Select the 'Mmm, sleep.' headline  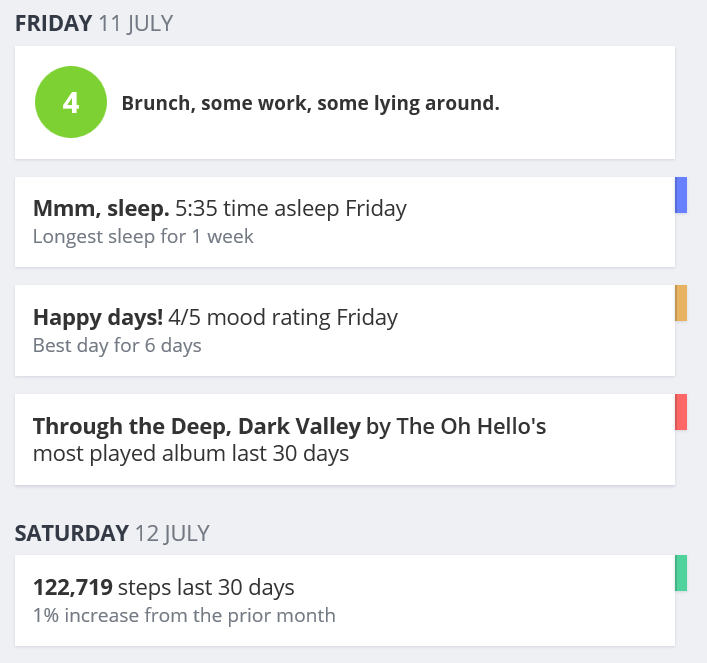tap(101, 209)
